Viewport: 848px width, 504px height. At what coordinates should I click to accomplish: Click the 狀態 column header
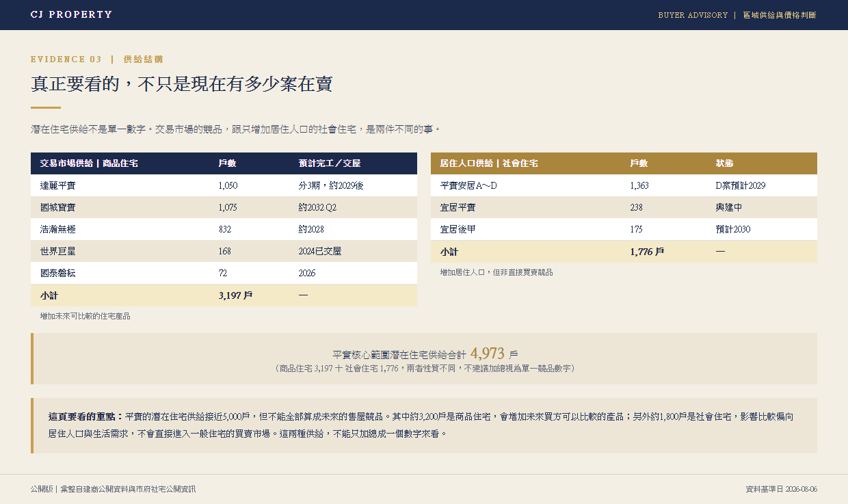(725, 163)
